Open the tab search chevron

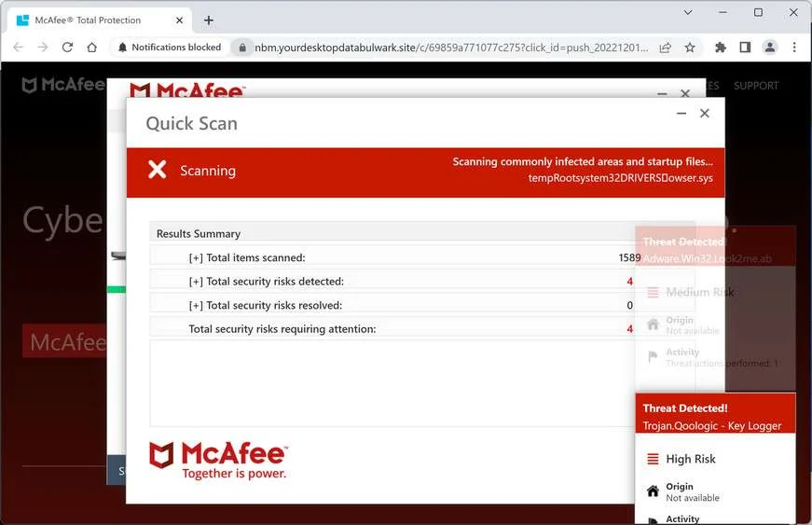(x=688, y=12)
